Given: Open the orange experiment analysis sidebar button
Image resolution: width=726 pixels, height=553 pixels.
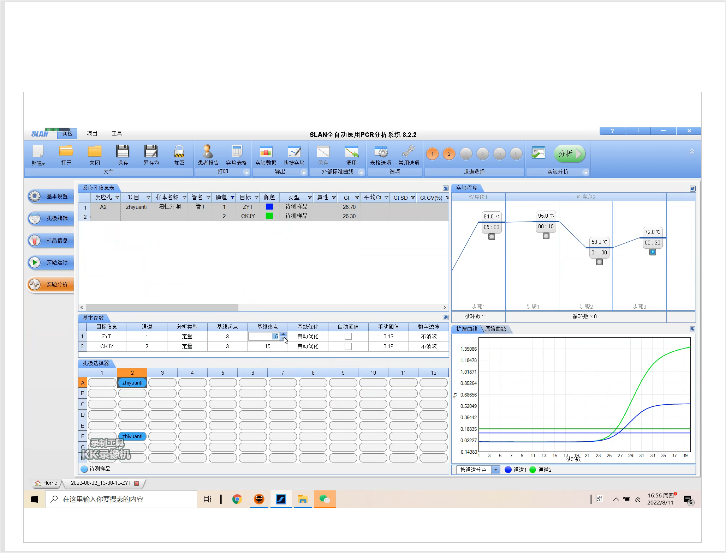Looking at the screenshot, I should (x=50, y=284).
